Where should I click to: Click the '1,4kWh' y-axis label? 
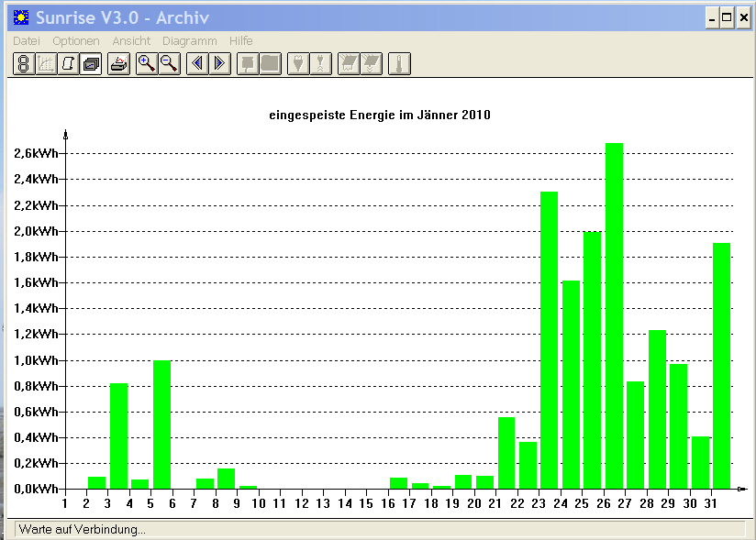(x=36, y=308)
